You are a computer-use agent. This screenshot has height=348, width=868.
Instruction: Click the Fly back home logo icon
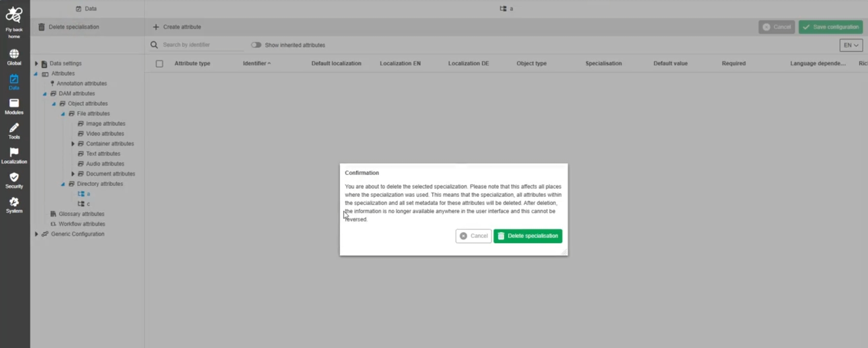click(x=14, y=15)
